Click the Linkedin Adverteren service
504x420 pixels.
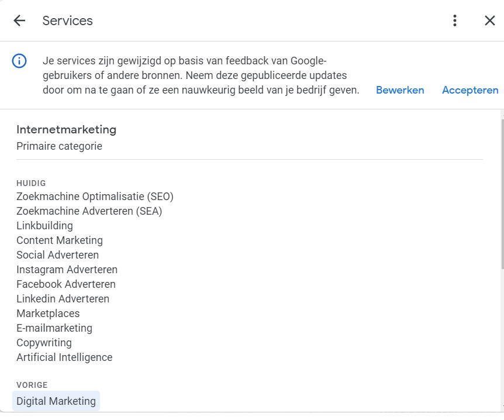(63, 298)
